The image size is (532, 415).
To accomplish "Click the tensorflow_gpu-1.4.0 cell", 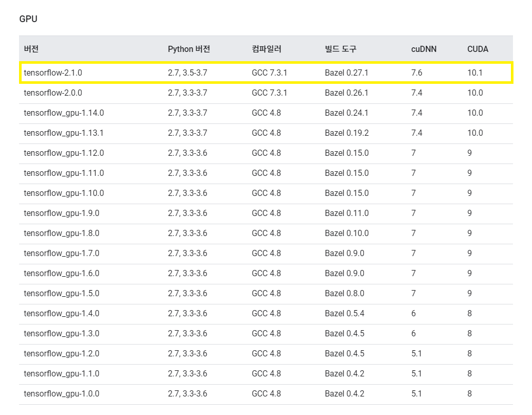I will (61, 313).
